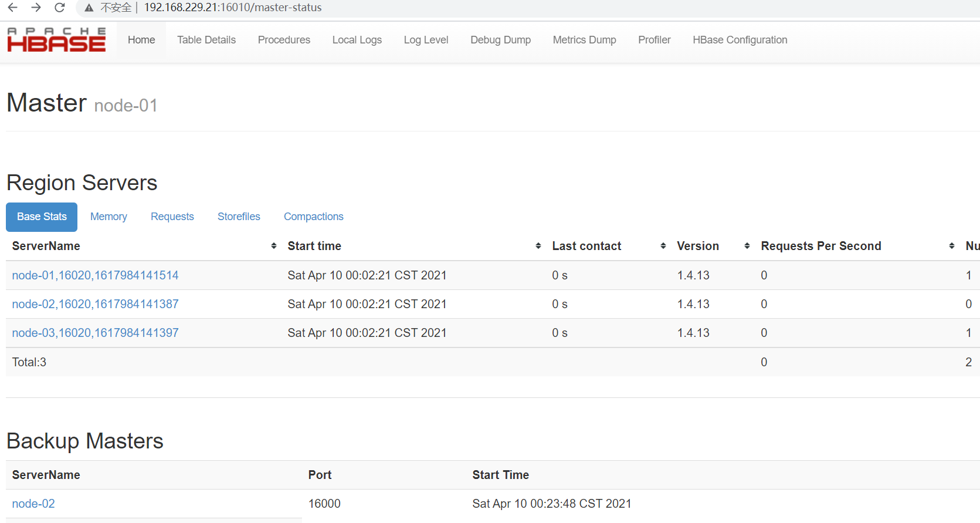Image resolution: width=980 pixels, height=523 pixels.
Task: Open Debug Dump
Action: pyautogui.click(x=500, y=40)
